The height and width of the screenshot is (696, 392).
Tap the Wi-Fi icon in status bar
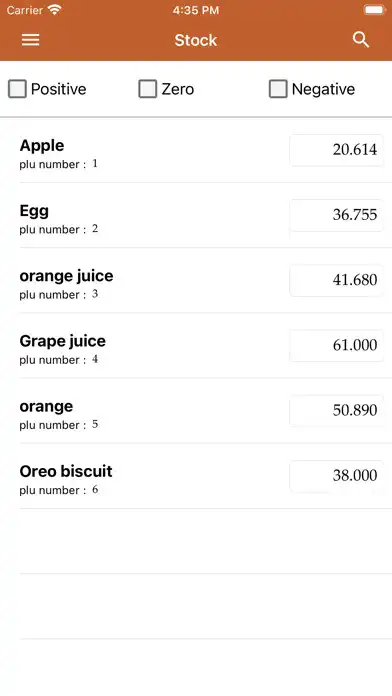(x=55, y=10)
